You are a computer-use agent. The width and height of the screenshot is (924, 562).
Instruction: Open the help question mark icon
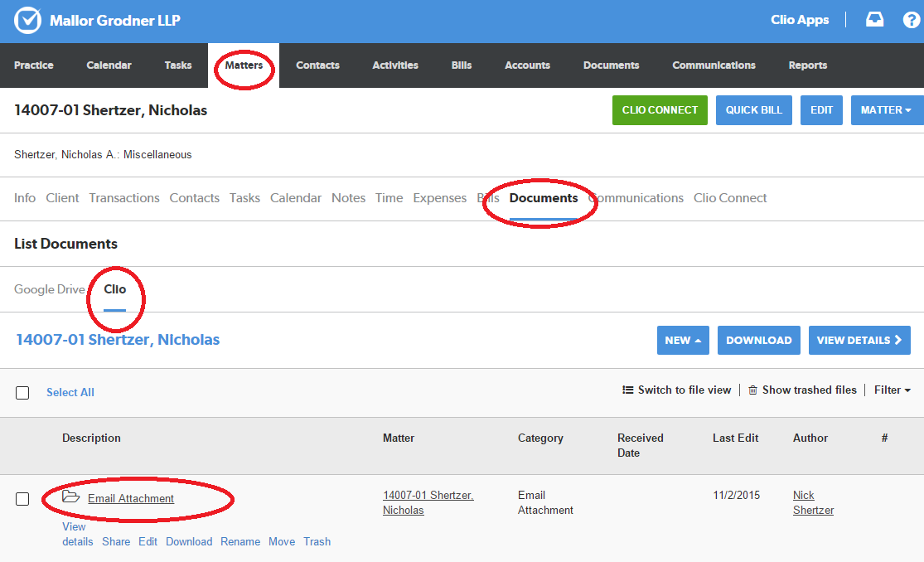coord(911,19)
